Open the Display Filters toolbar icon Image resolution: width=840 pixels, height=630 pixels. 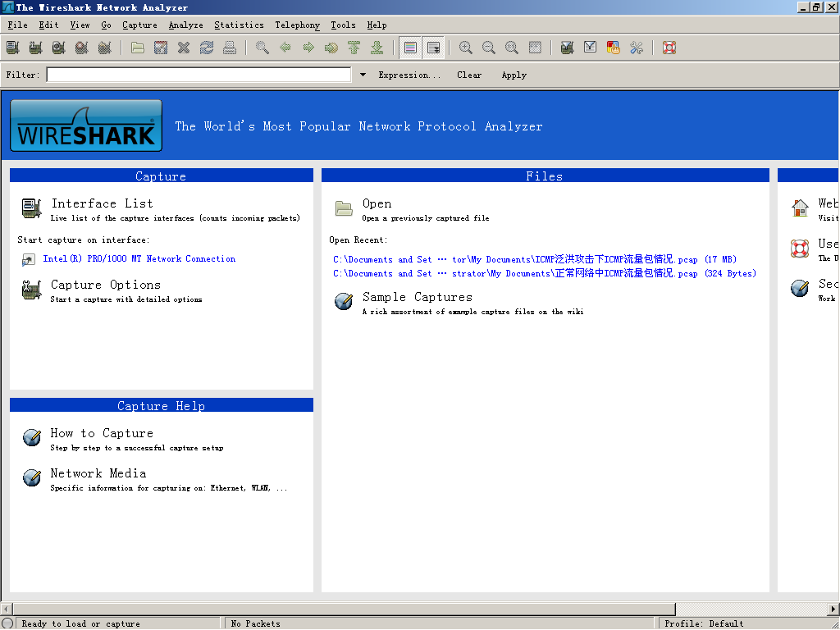[x=591, y=48]
